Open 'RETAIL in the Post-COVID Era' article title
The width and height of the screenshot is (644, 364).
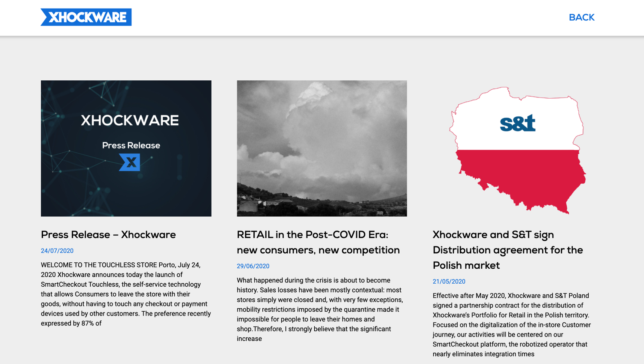(318, 243)
